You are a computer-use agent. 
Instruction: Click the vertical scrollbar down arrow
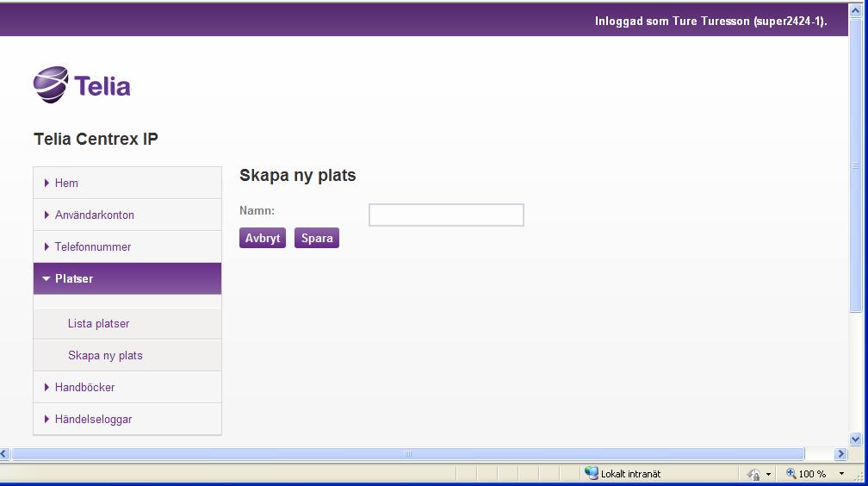pos(855,439)
